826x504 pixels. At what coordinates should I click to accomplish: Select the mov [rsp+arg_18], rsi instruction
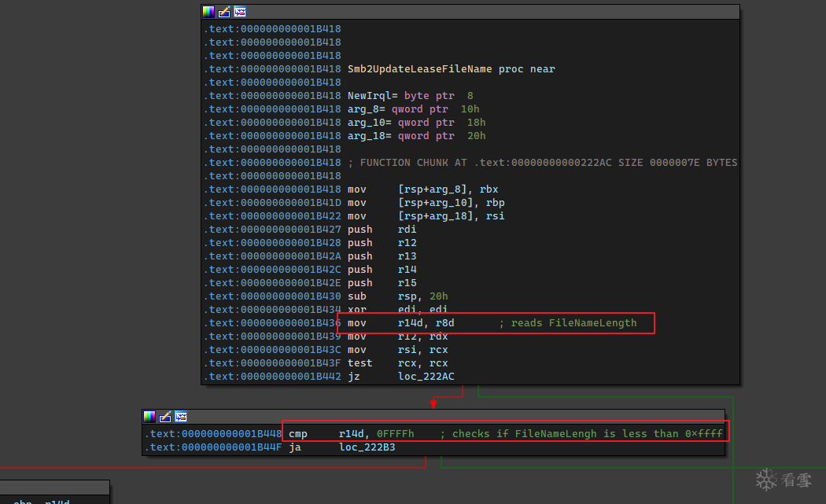[426, 216]
